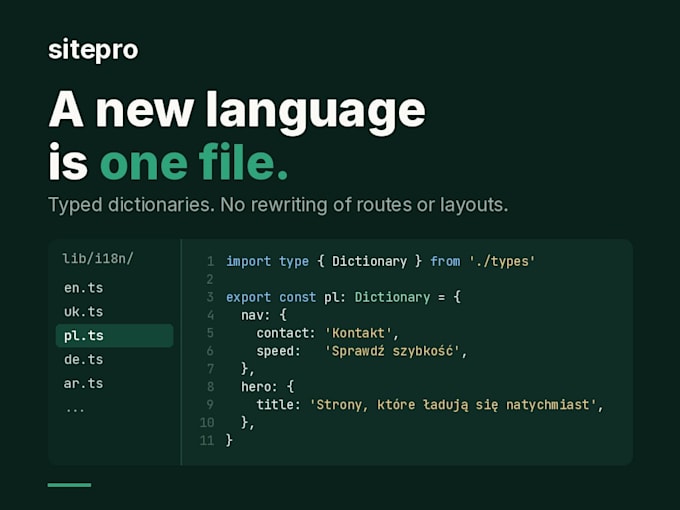Click the sitepro logo text

pos(93,50)
